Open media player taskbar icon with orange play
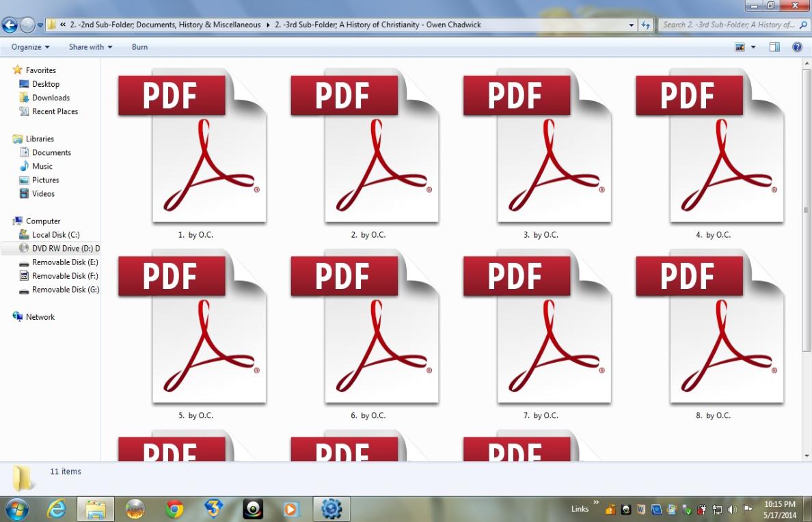Viewport: 812px width, 522px height. pos(292,510)
